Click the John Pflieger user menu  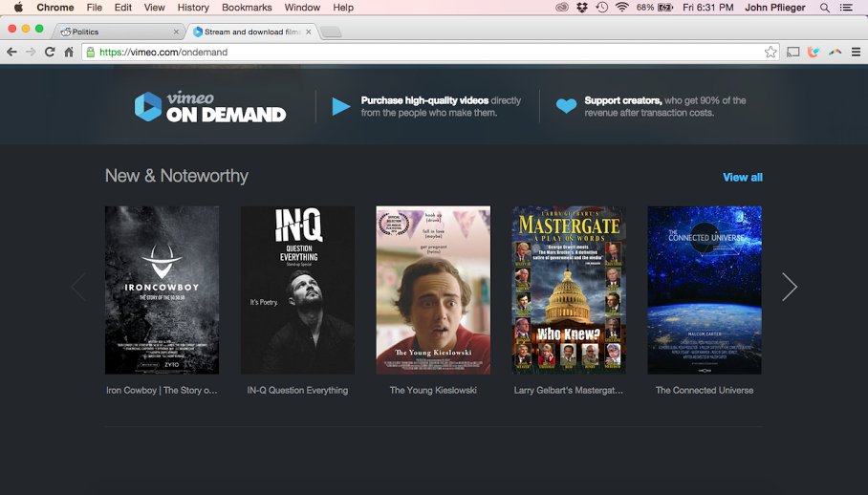(774, 8)
